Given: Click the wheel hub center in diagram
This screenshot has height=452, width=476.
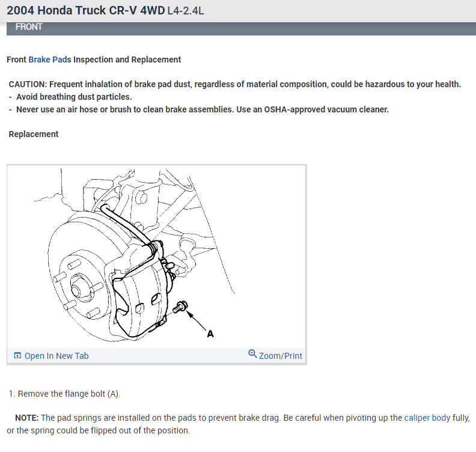Looking at the screenshot, I should point(76,290).
